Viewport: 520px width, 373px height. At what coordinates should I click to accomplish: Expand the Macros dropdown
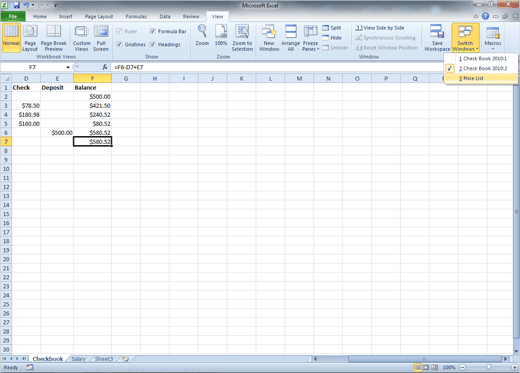point(493,37)
